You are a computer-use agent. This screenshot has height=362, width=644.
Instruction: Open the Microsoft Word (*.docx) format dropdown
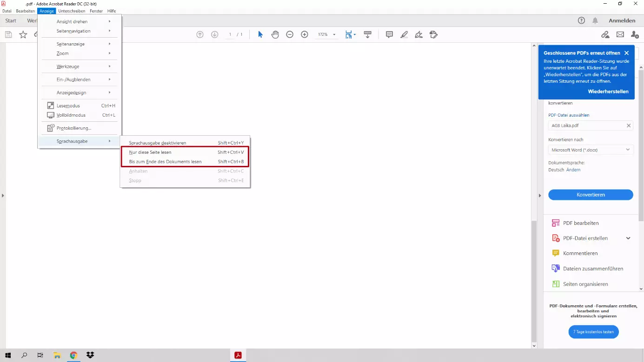pos(591,150)
